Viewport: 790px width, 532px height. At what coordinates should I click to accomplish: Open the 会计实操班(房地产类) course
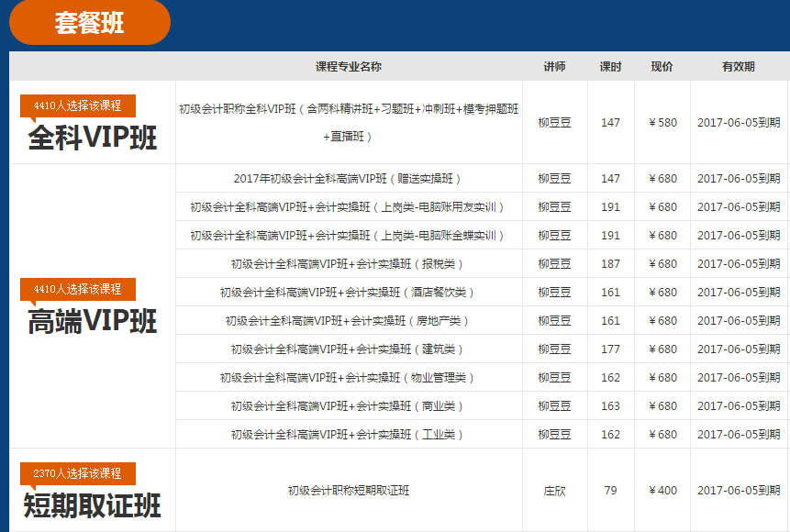click(x=349, y=321)
